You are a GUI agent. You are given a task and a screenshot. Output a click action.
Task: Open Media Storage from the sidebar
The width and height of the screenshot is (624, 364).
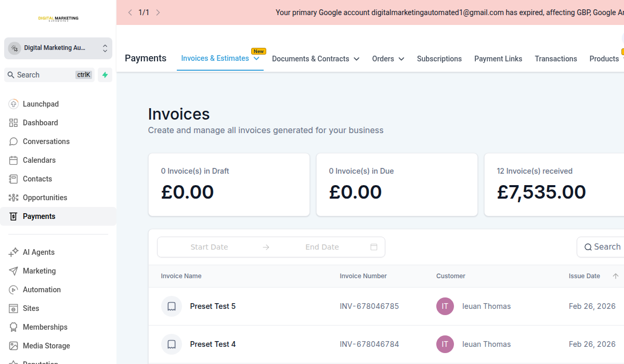click(13, 345)
